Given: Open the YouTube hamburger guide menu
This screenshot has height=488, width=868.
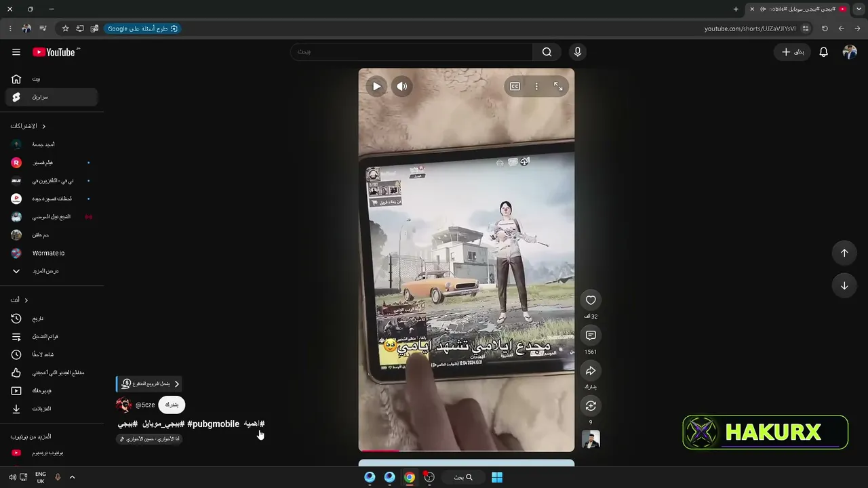Looking at the screenshot, I should point(16,52).
